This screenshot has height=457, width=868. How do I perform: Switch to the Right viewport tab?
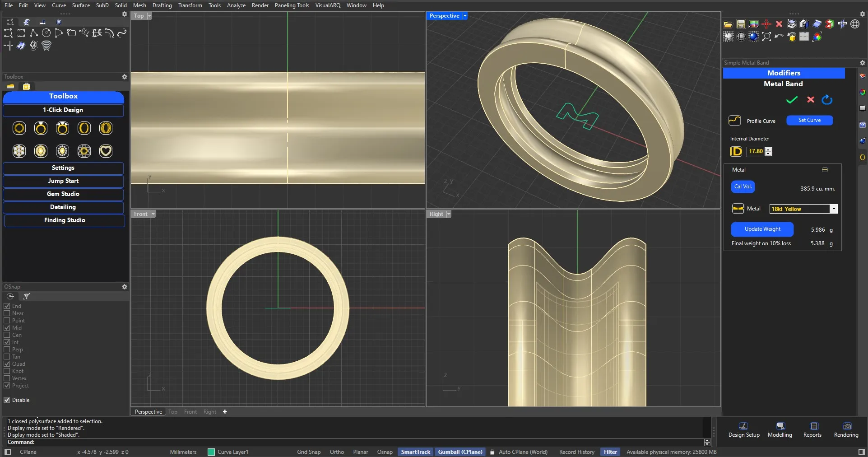click(x=209, y=412)
